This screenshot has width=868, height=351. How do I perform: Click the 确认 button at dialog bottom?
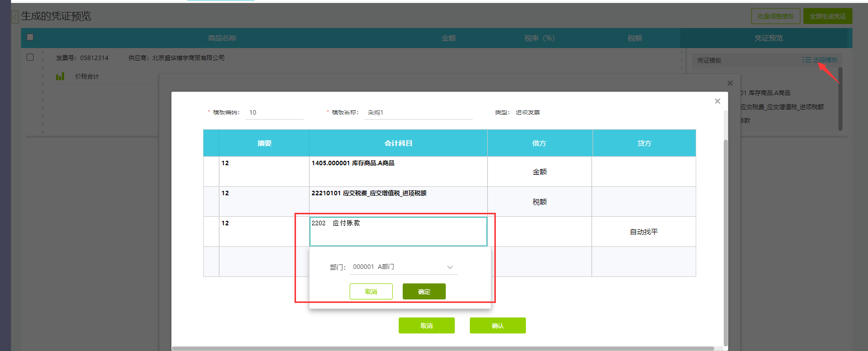[x=497, y=325]
